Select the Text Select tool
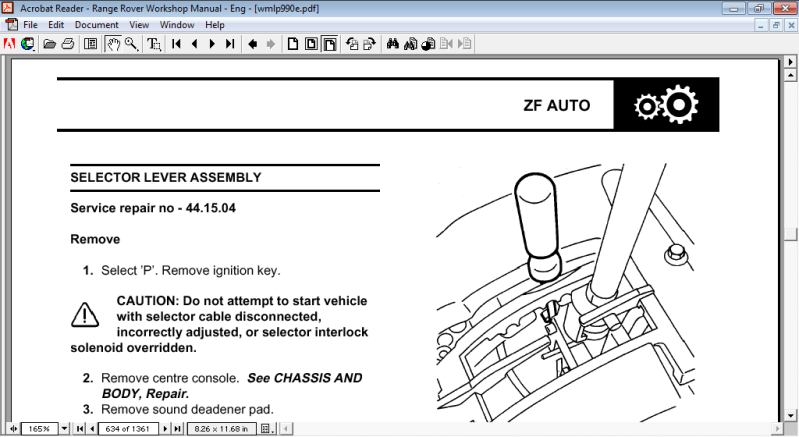This screenshot has width=799, height=437. pos(154,44)
